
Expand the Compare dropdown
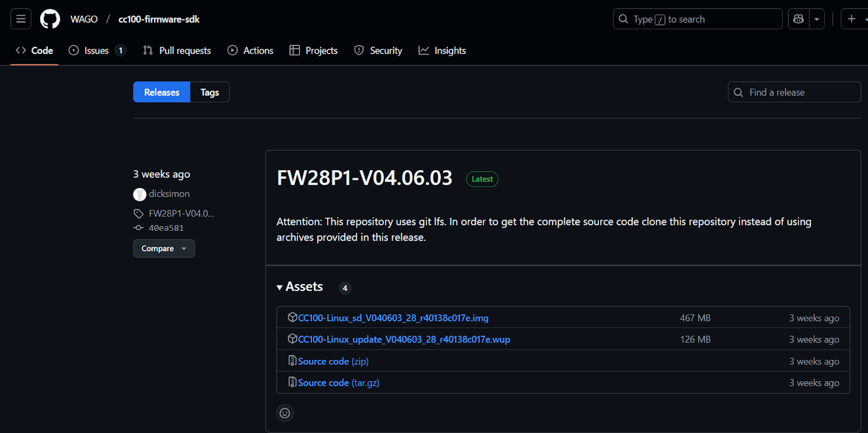pyautogui.click(x=164, y=248)
